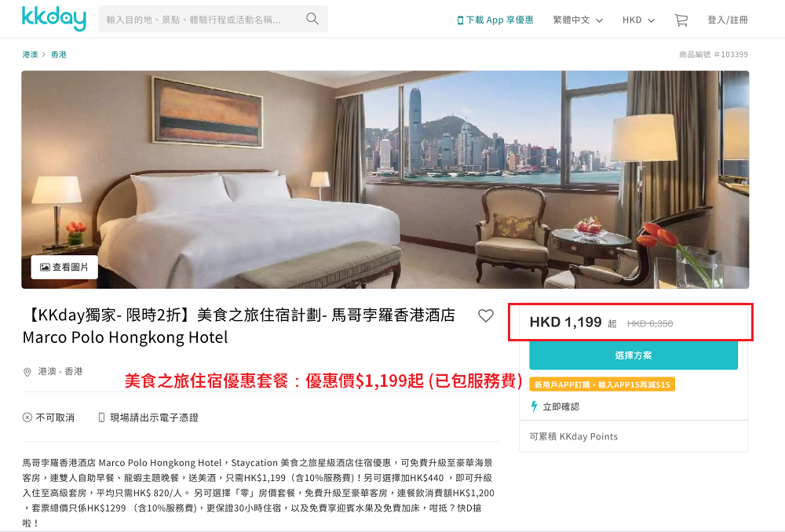Screen dimensions: 785x532
Task: Click the 選擇方案 button
Action: (x=633, y=355)
